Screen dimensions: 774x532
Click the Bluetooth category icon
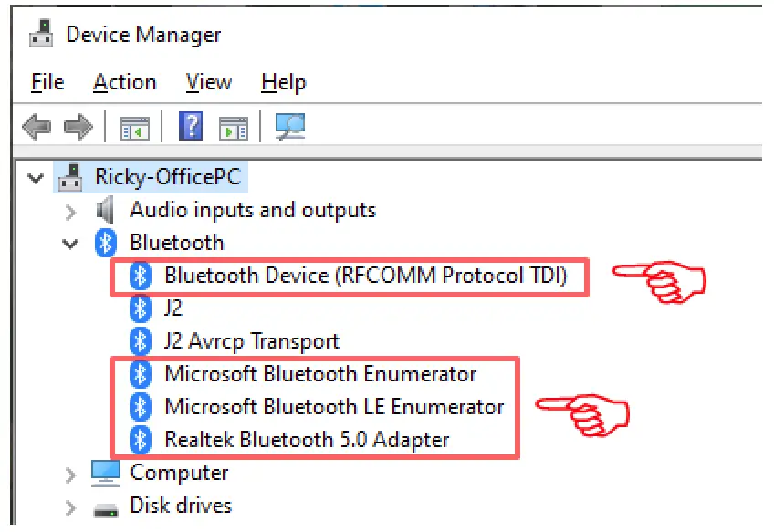tap(106, 243)
